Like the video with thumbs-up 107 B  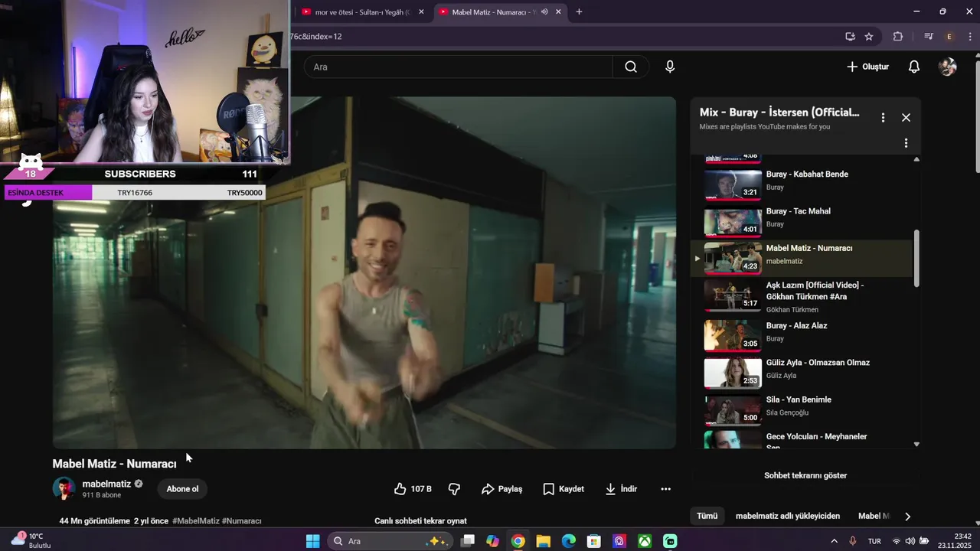coord(412,489)
